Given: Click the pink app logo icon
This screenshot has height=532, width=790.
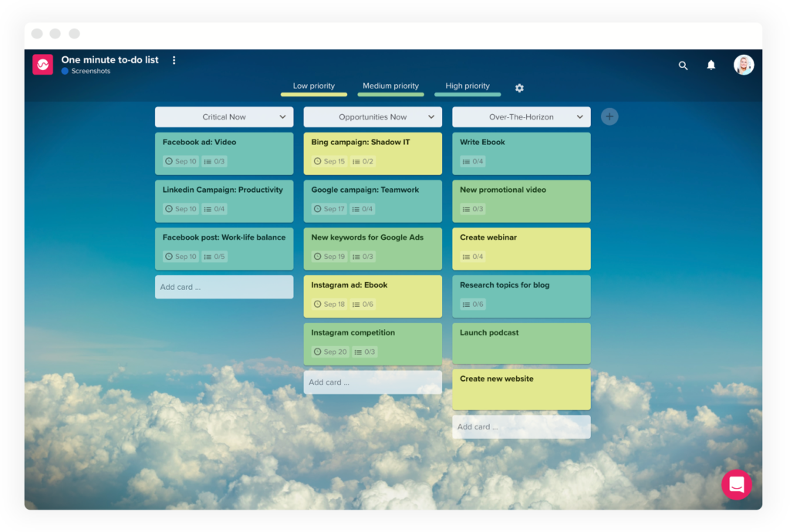Looking at the screenshot, I should pos(43,65).
